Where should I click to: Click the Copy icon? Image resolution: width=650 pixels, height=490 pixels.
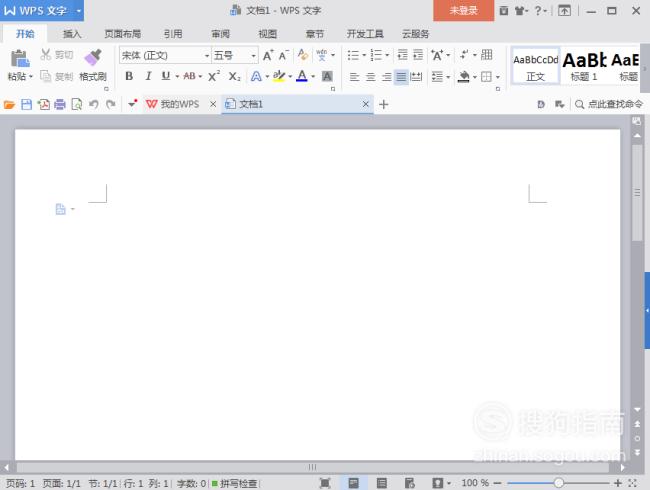tap(45, 76)
